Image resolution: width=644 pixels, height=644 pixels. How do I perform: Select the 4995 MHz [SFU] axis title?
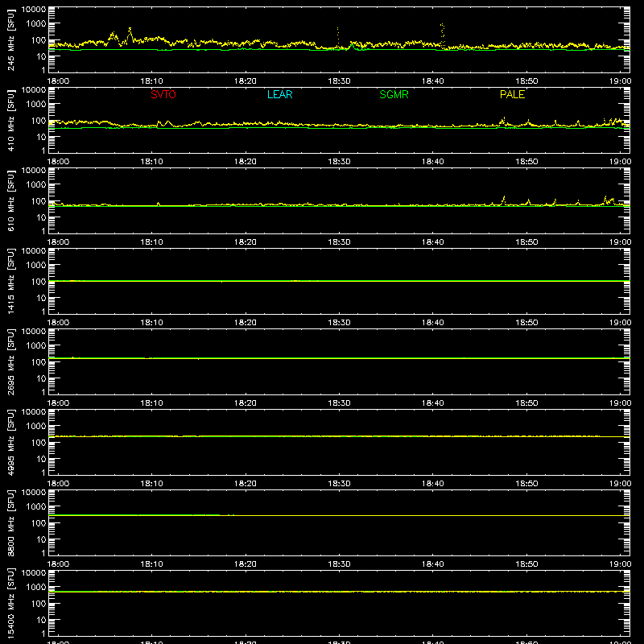pyautogui.click(x=10, y=442)
